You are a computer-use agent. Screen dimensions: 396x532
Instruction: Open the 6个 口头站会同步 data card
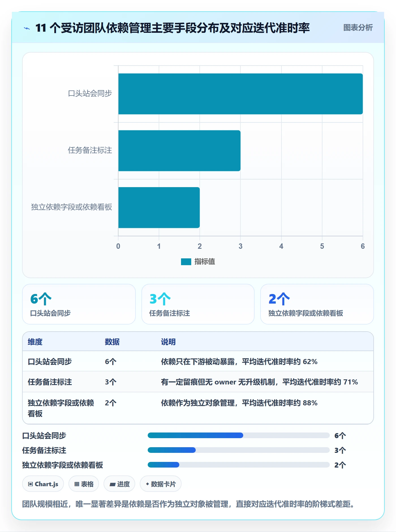[79, 304]
